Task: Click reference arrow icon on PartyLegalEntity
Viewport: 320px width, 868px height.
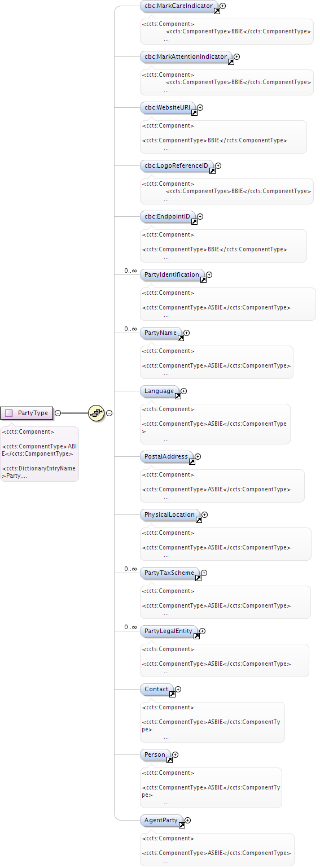Action: (196, 636)
